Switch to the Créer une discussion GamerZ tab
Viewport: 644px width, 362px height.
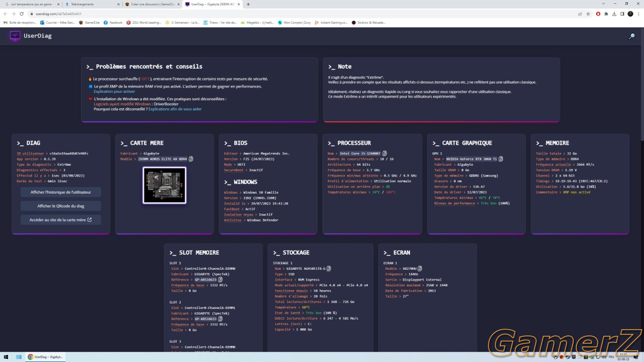click(x=151, y=4)
